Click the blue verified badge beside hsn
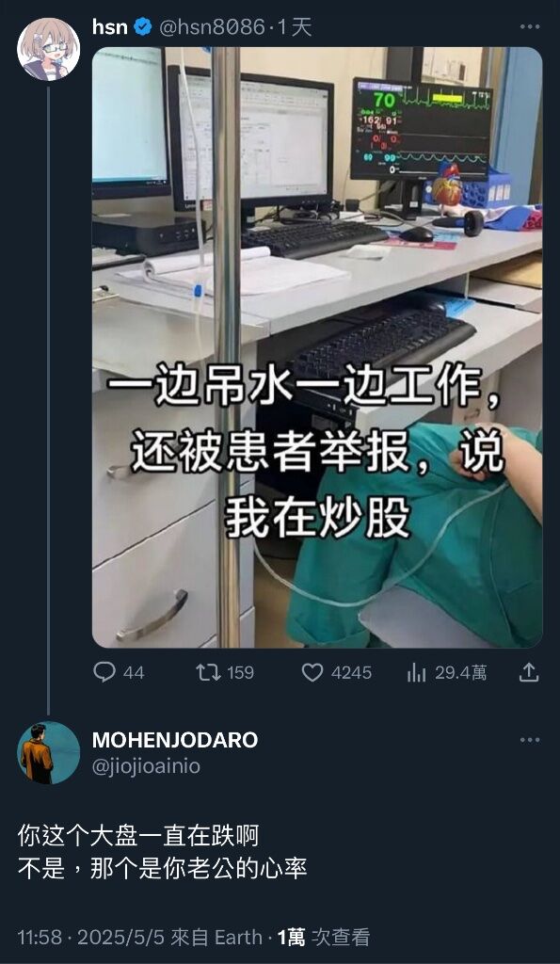The width and height of the screenshot is (560, 964). click(x=143, y=27)
